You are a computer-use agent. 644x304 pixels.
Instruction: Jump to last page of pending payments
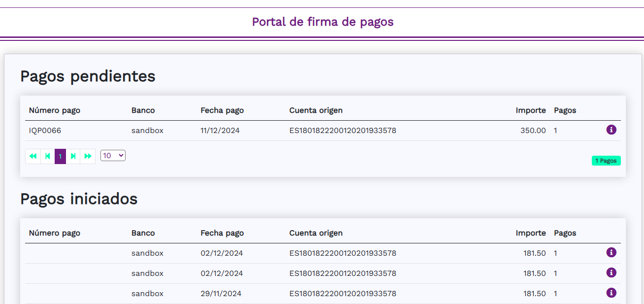click(88, 156)
